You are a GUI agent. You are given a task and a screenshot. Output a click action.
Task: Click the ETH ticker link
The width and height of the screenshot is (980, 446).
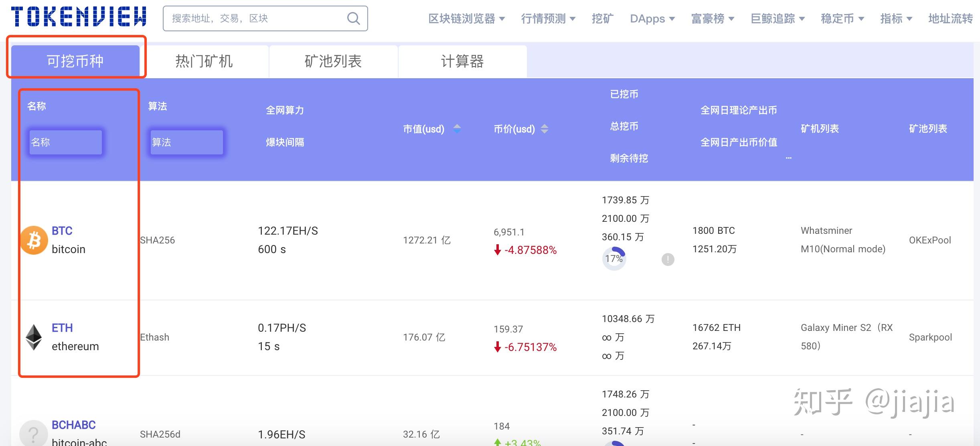tap(62, 328)
